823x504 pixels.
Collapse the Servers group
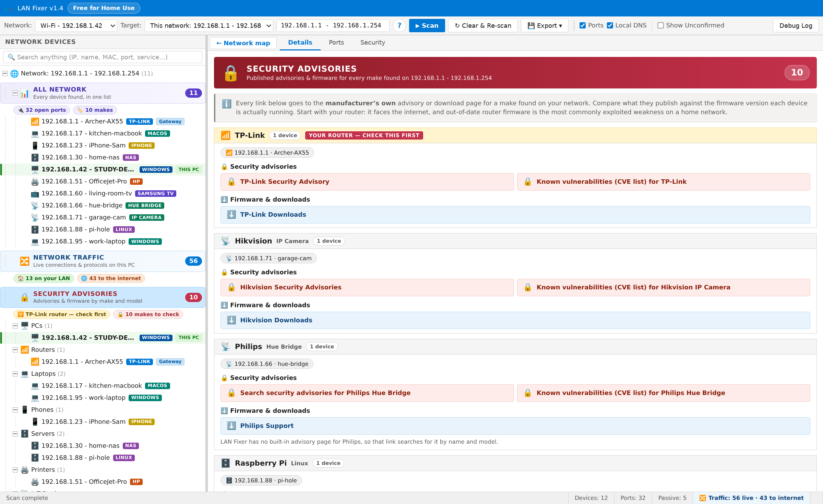(15, 434)
